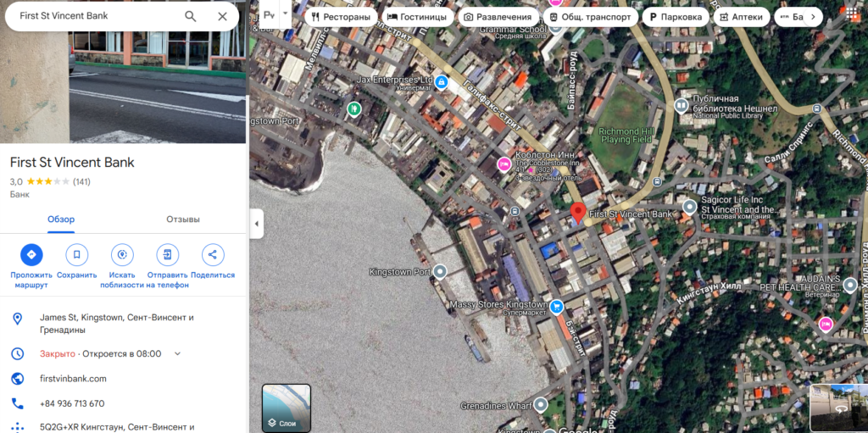Toggle map layers with 'Слои' thumbnail

coord(287,408)
